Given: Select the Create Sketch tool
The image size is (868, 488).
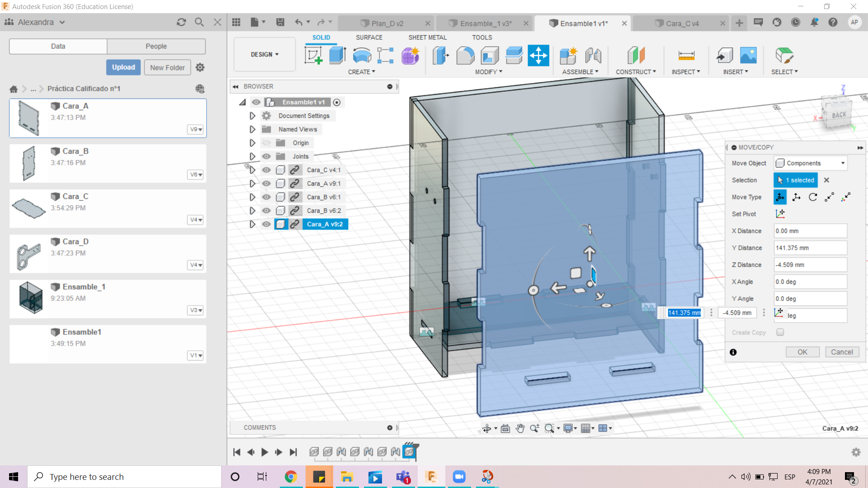Looking at the screenshot, I should (x=313, y=56).
